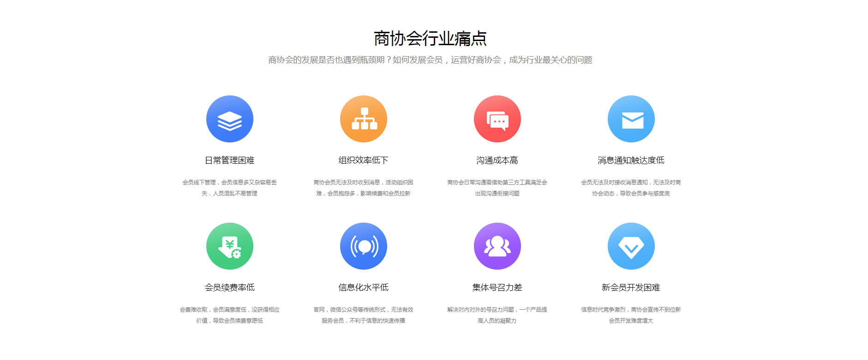Click the title 消息通知触达度低
The image size is (868, 360).
click(631, 160)
